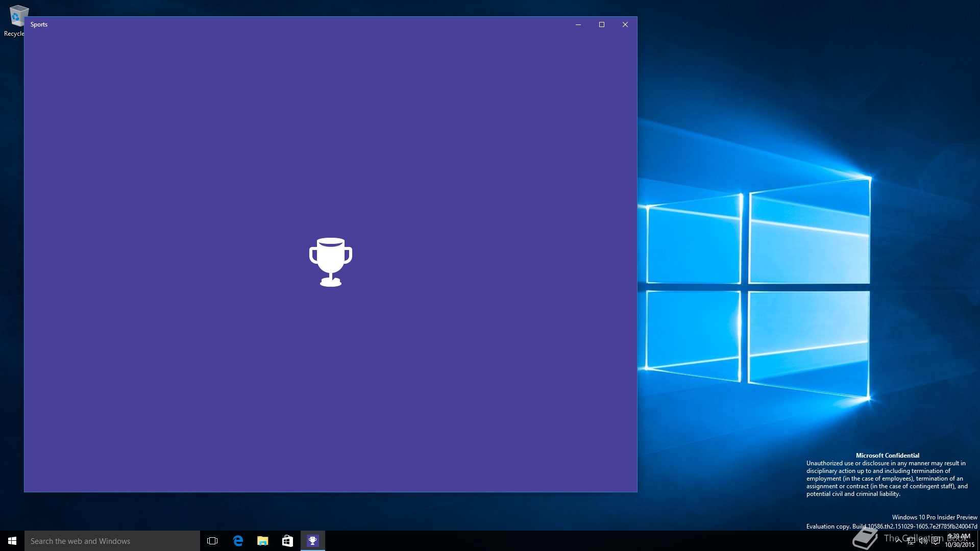Screen dimensions: 980x551
Task: Minimize the Sports window
Action: 578,24
